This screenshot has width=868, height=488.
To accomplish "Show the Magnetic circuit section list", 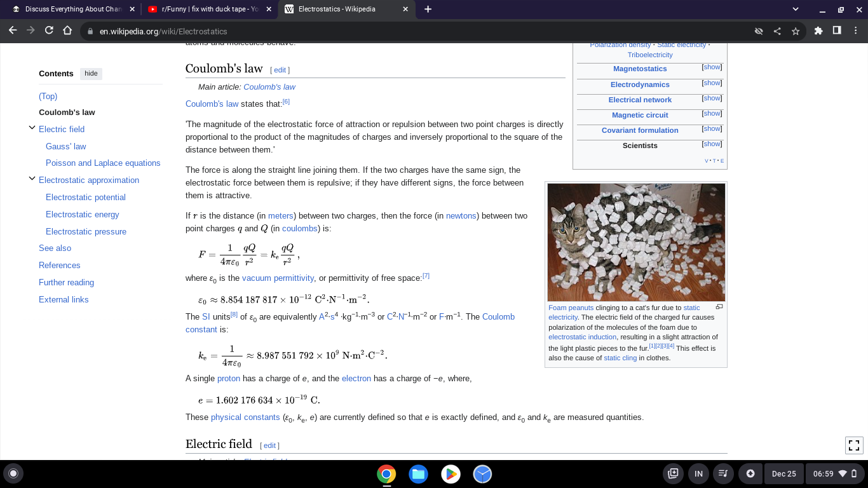I will (712, 114).
